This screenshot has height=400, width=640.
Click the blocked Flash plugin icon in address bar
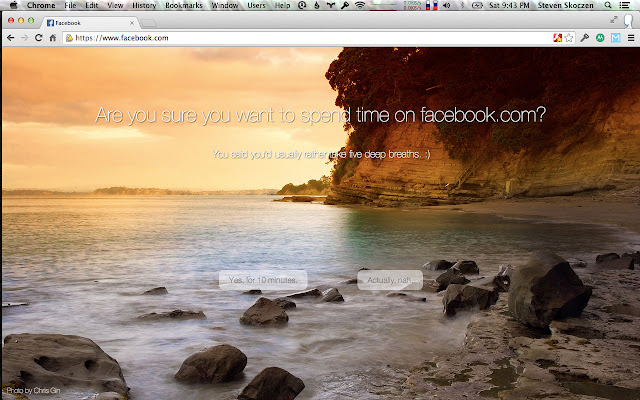point(558,38)
